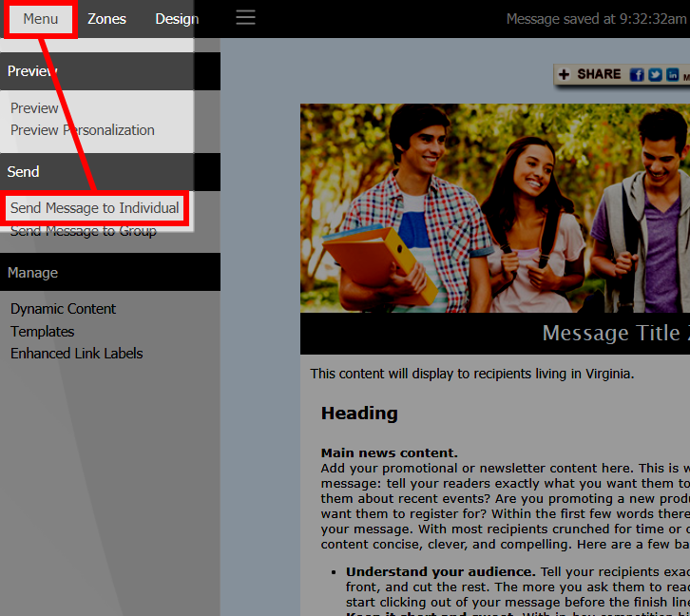This screenshot has height=616, width=690.
Task: Switch to the Zones tab
Action: point(106,19)
